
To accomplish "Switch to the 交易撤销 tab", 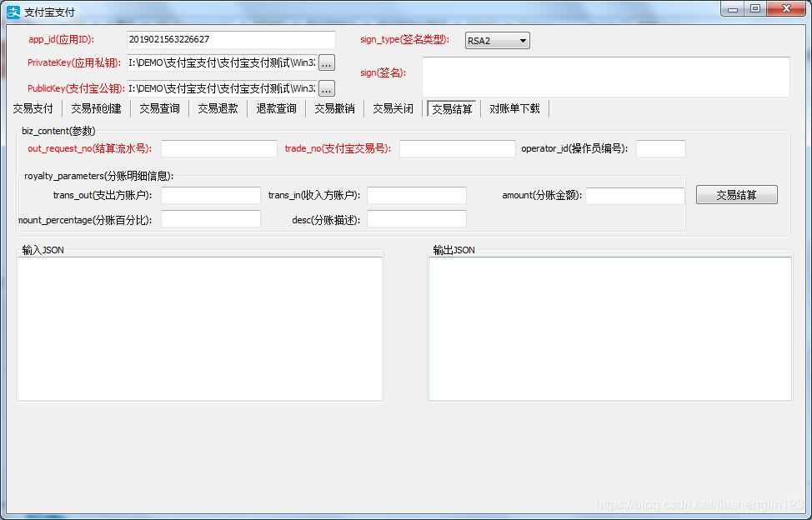I will (x=334, y=108).
